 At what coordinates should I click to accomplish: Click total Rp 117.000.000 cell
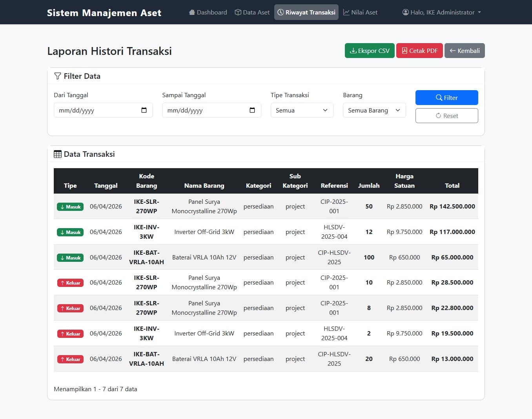click(x=452, y=232)
